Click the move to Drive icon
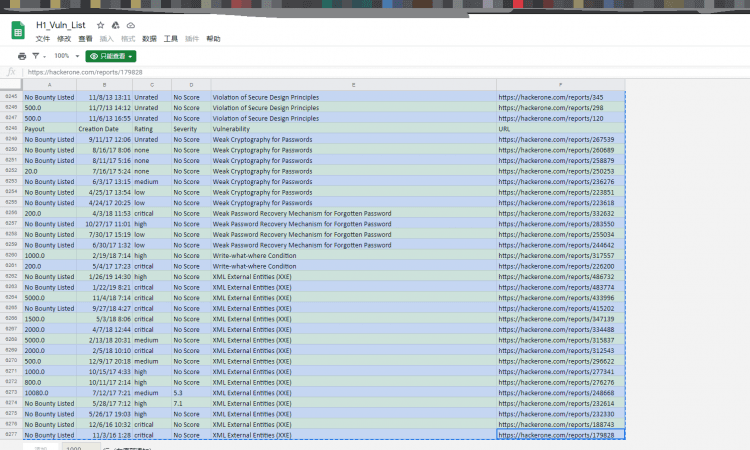The height and width of the screenshot is (450, 750). point(115,24)
